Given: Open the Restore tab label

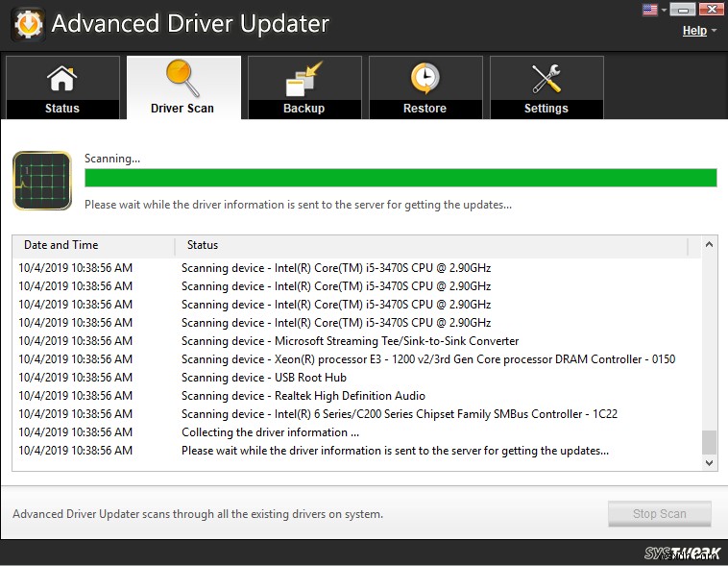Looking at the screenshot, I should point(425,109).
